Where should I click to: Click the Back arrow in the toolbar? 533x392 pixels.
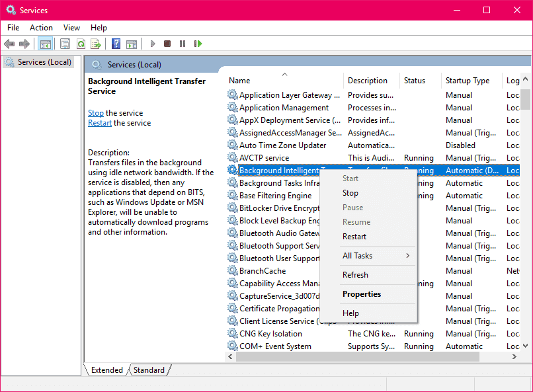click(9, 44)
